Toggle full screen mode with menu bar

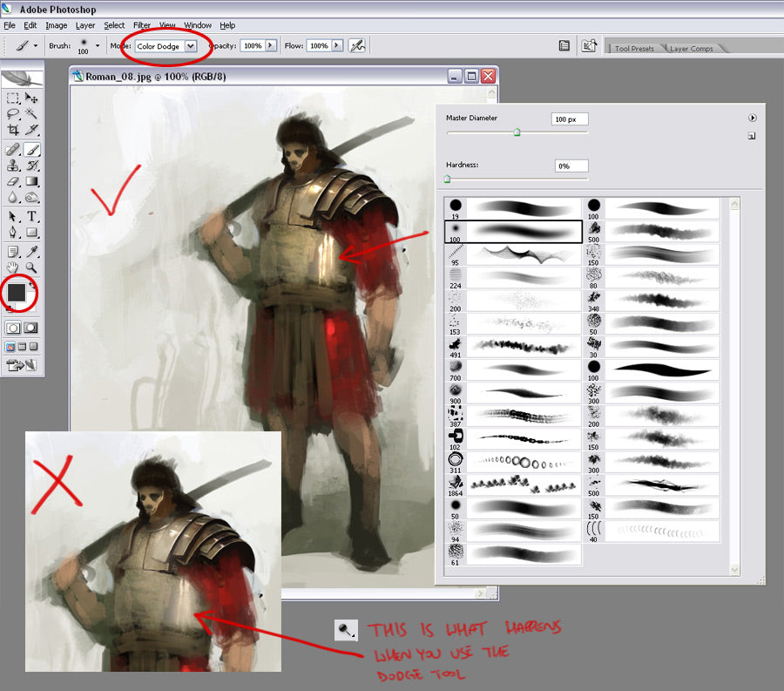(x=22, y=346)
